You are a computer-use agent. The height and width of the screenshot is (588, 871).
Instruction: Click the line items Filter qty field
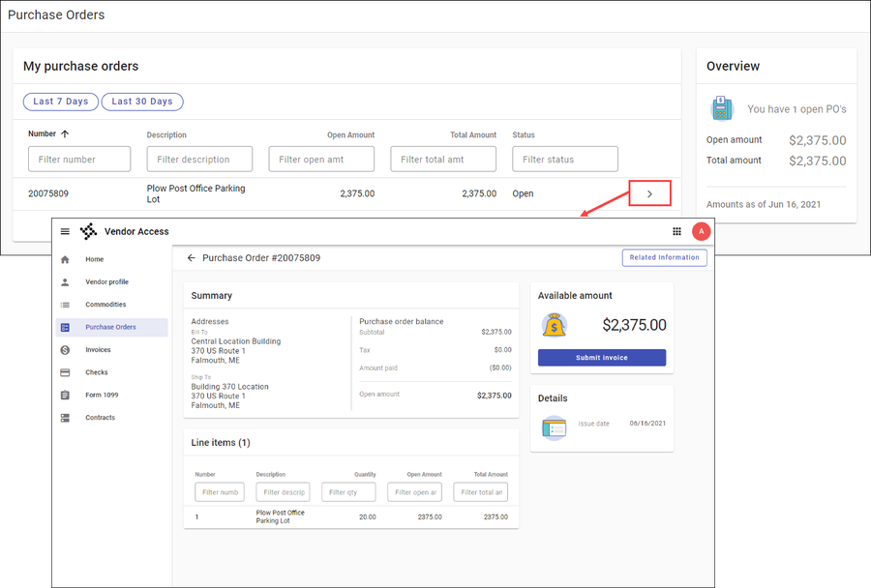[348, 492]
